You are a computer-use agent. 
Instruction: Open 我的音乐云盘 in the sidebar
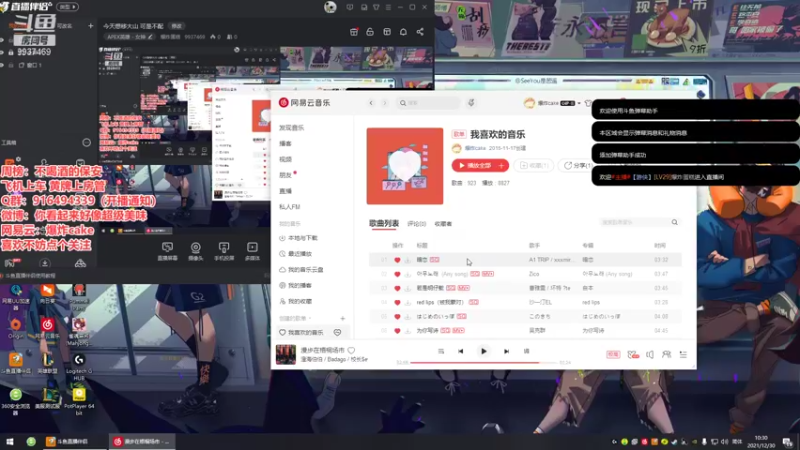coord(305,269)
